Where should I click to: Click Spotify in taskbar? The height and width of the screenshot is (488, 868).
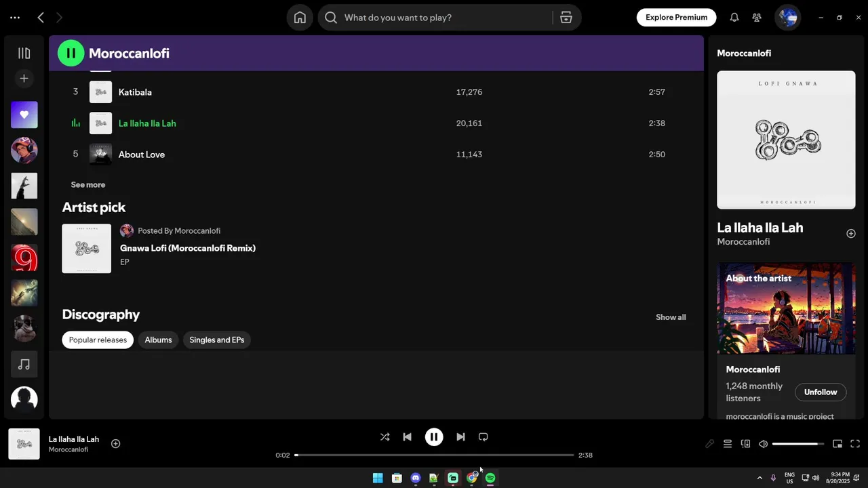490,478
